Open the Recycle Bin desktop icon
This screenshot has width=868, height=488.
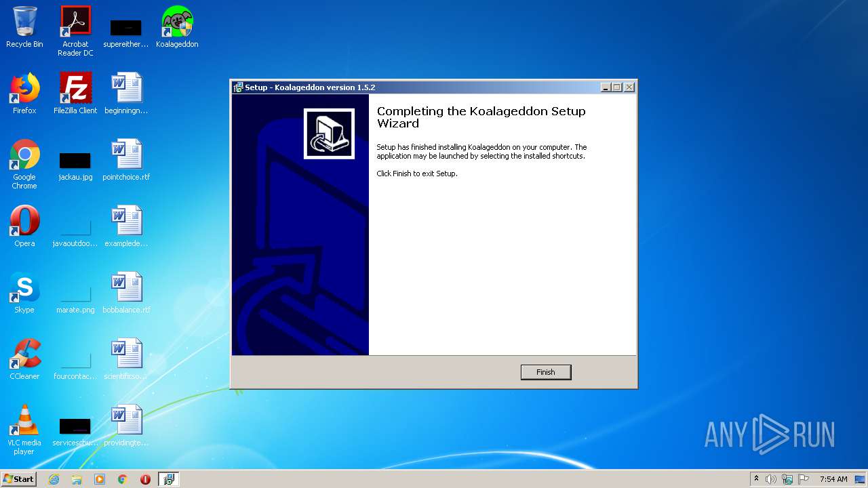pyautogui.click(x=24, y=27)
